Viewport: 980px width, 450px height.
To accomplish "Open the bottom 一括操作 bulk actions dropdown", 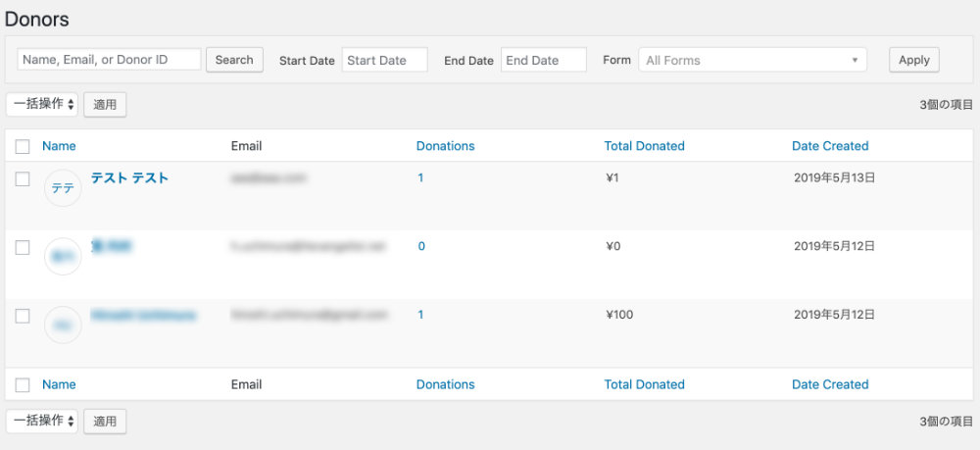I will (x=42, y=422).
